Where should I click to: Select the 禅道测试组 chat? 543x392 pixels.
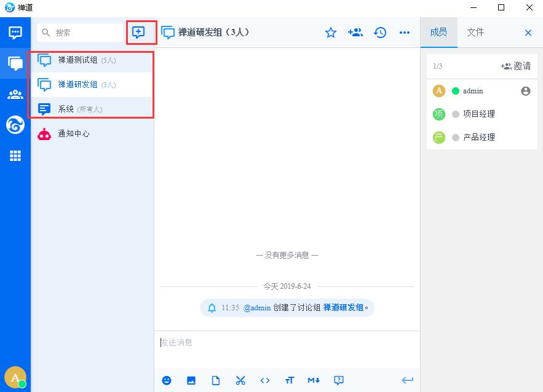(92, 60)
